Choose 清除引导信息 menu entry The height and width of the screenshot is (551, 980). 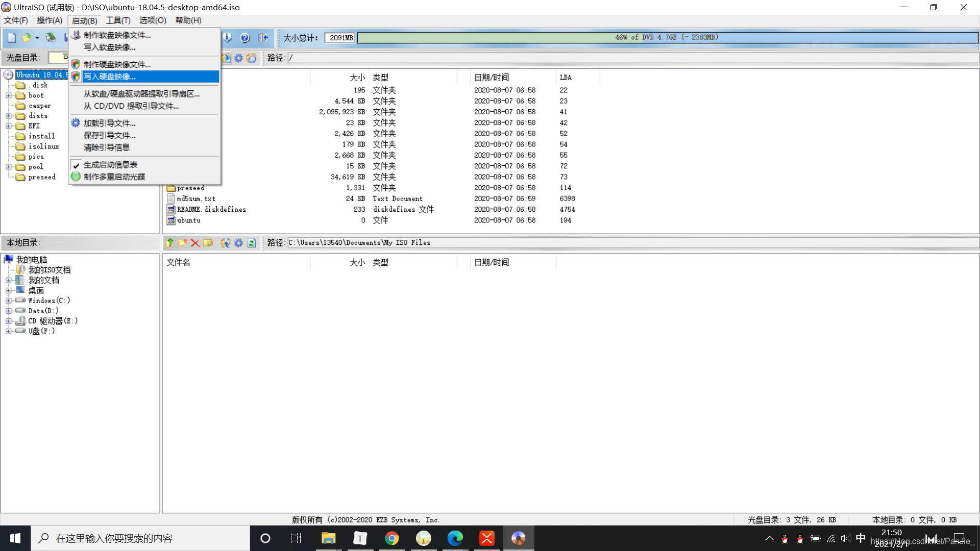point(144,147)
